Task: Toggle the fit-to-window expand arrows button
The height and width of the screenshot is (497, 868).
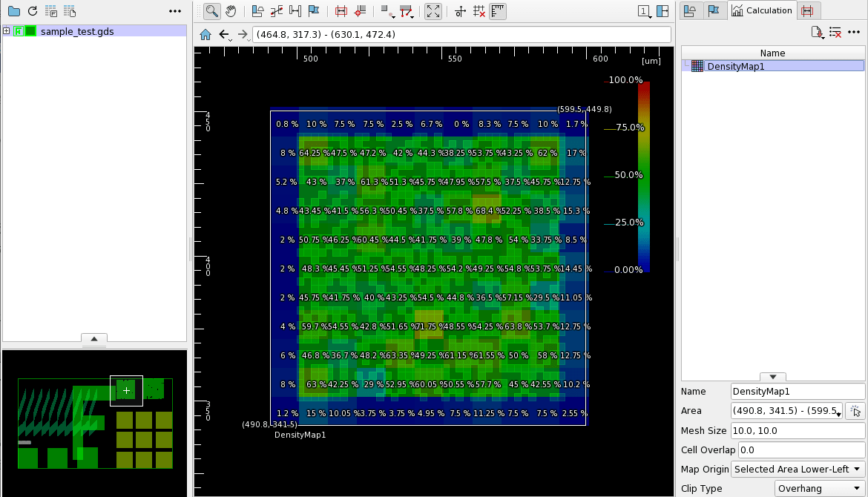Action: click(x=433, y=11)
